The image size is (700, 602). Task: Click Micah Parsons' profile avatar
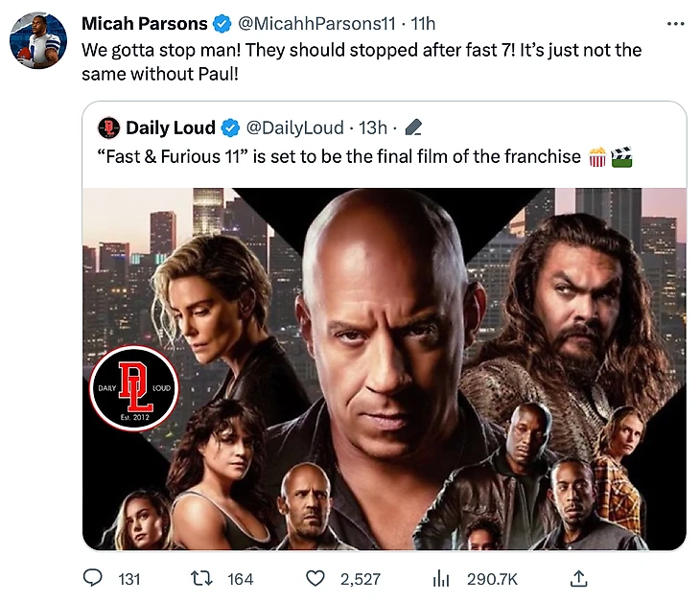pos(37,41)
